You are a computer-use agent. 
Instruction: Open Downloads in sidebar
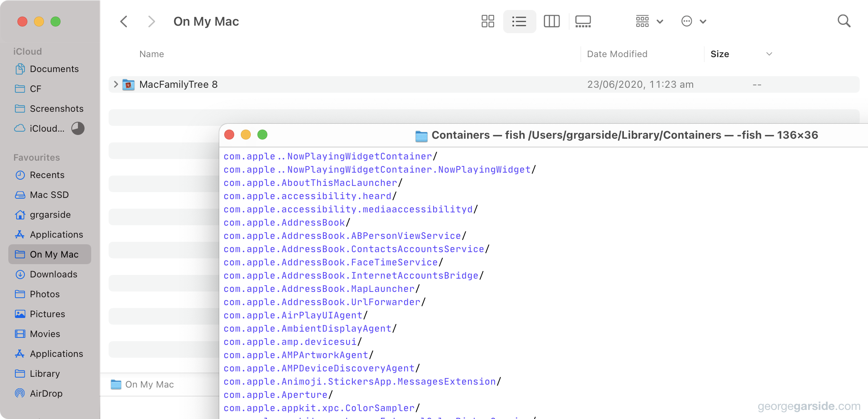(x=50, y=274)
